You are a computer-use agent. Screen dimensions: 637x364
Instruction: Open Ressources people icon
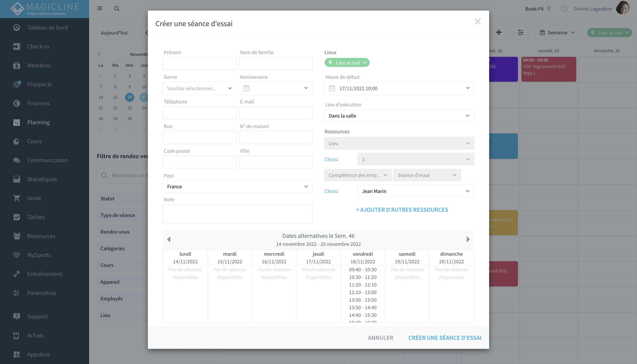(x=16, y=236)
